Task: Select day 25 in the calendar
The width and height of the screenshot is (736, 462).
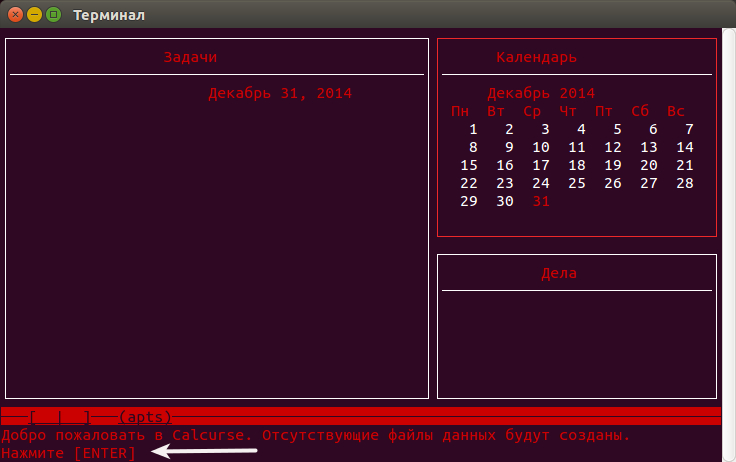Action: [577, 183]
